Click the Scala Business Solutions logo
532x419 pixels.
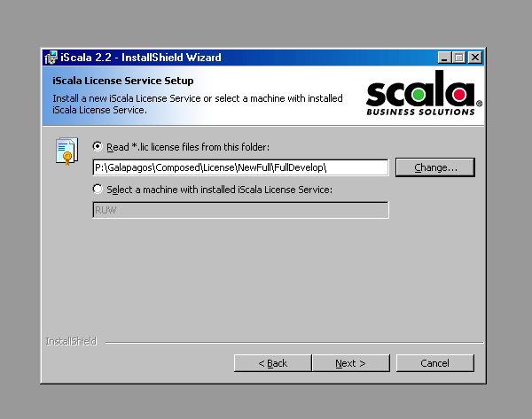tap(424, 93)
